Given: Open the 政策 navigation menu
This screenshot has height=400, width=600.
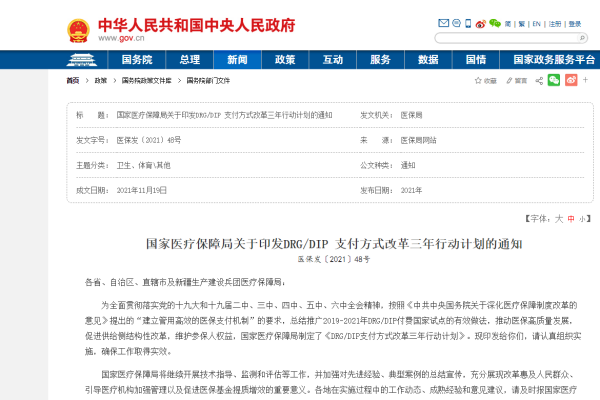Looking at the screenshot, I should pos(285,60).
